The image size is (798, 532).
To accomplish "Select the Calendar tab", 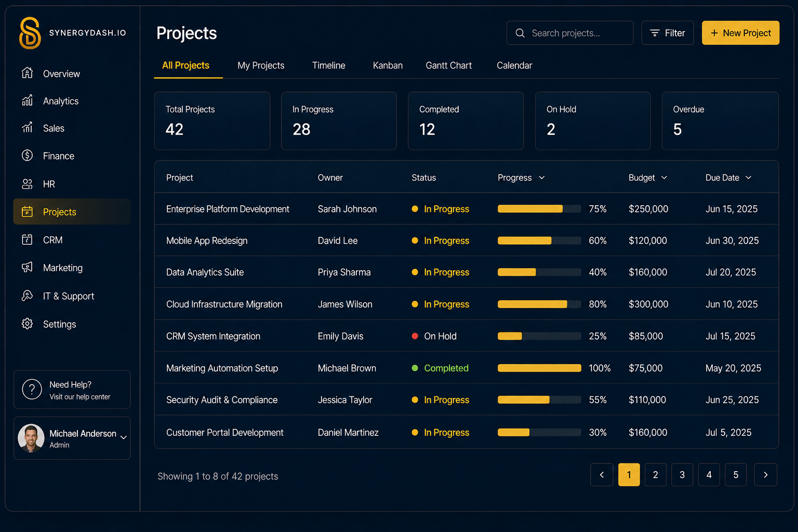I will click(x=514, y=65).
